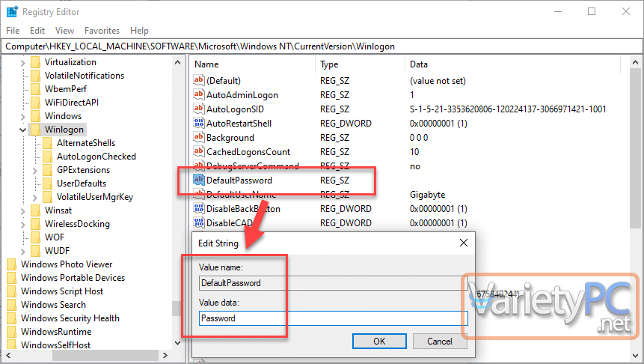Select the Windows Portable Devices key
644x364 pixels.
[x=73, y=278]
